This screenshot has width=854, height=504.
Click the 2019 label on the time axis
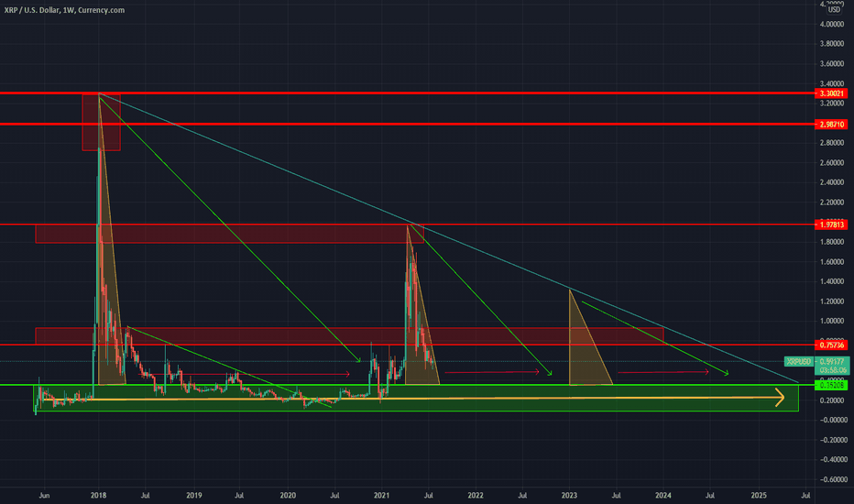click(194, 495)
